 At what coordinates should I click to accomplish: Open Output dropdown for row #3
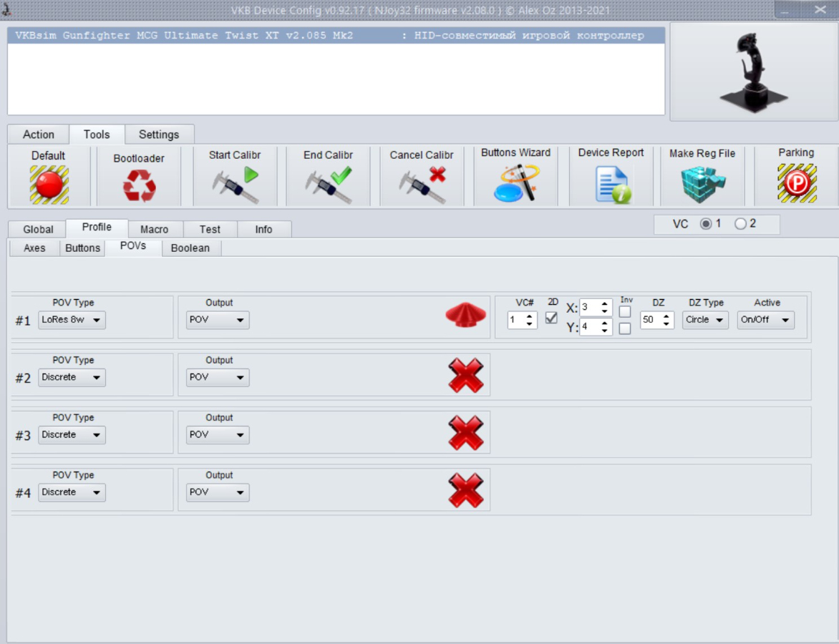[217, 435]
